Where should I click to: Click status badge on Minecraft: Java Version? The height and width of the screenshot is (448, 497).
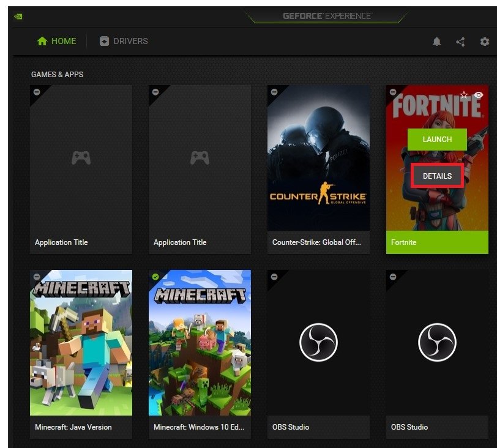[36, 277]
